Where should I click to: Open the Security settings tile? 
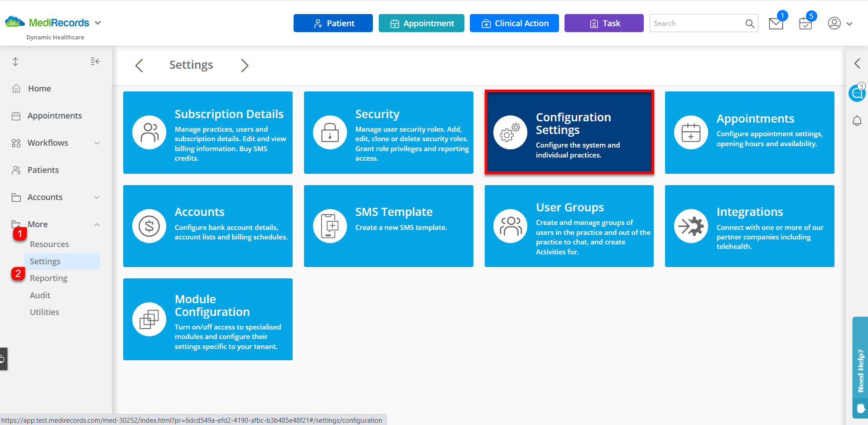[389, 133]
